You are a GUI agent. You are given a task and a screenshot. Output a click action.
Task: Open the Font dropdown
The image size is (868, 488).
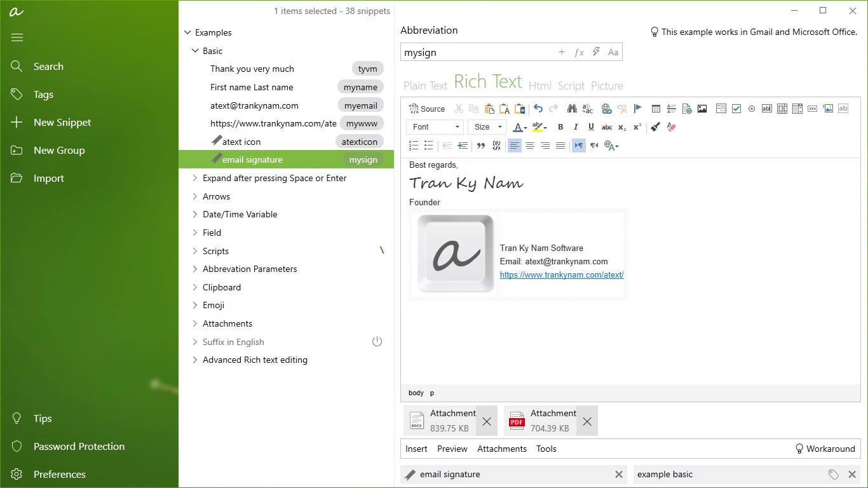coord(434,127)
